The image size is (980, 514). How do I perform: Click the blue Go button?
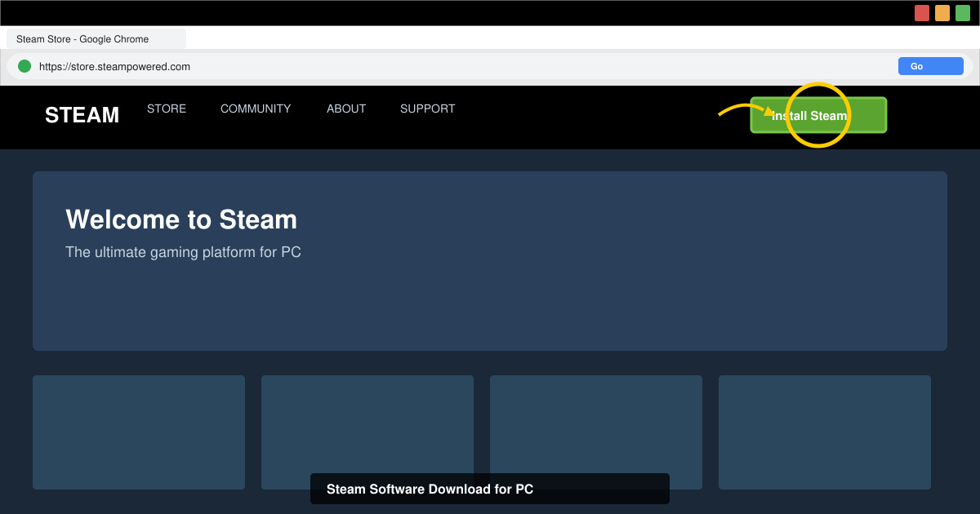click(x=931, y=66)
